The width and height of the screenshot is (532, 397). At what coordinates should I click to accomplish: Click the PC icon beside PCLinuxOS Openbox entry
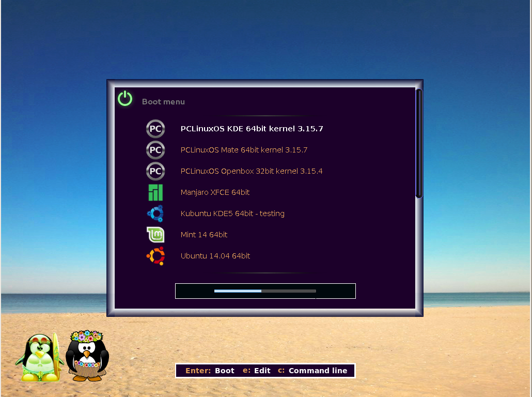[155, 171]
